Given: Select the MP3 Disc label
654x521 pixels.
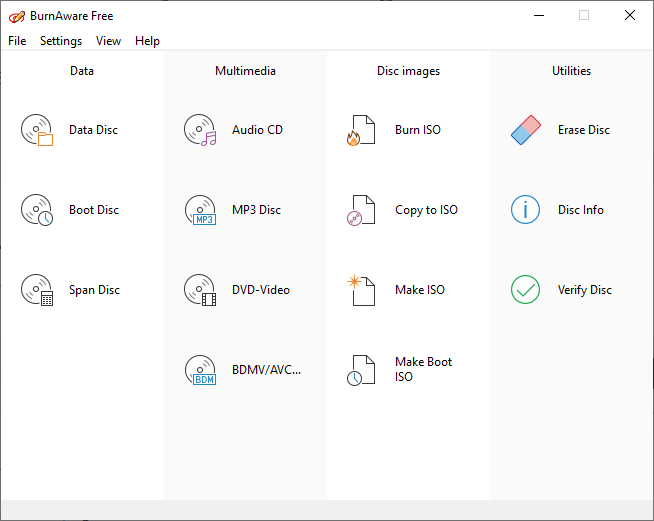Looking at the screenshot, I should tap(257, 210).
